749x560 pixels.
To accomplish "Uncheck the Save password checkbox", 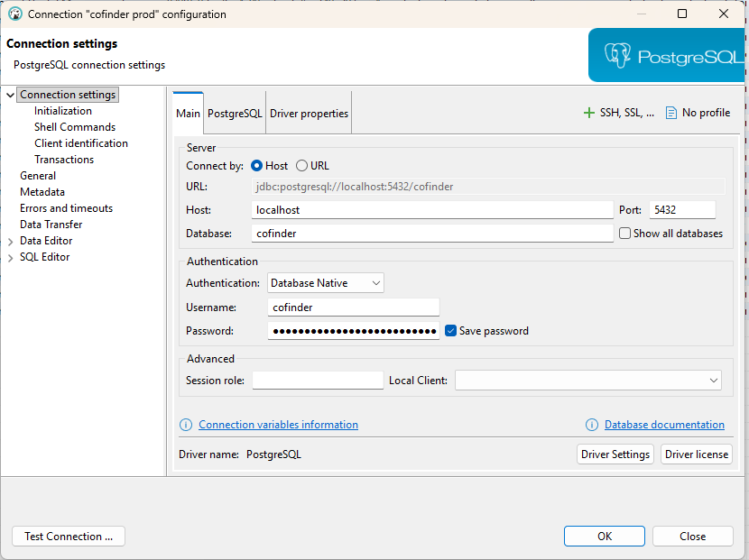I will pyautogui.click(x=450, y=330).
